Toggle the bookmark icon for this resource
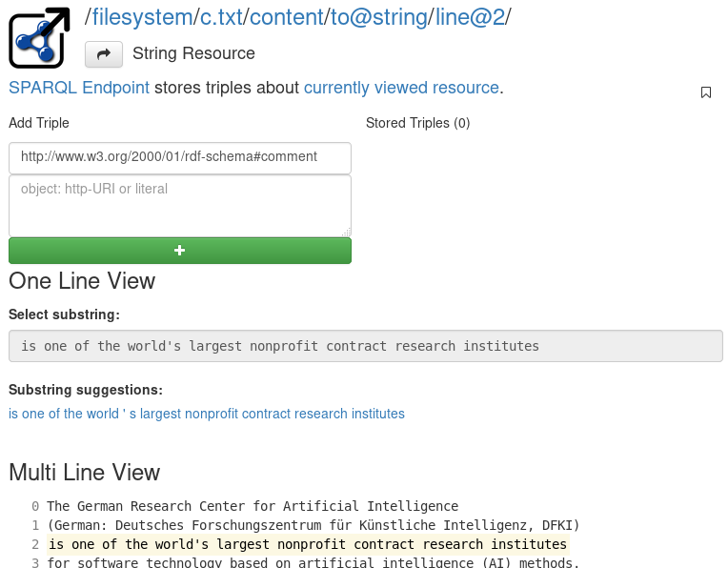Image resolution: width=728 pixels, height=568 pixels. pos(706,92)
